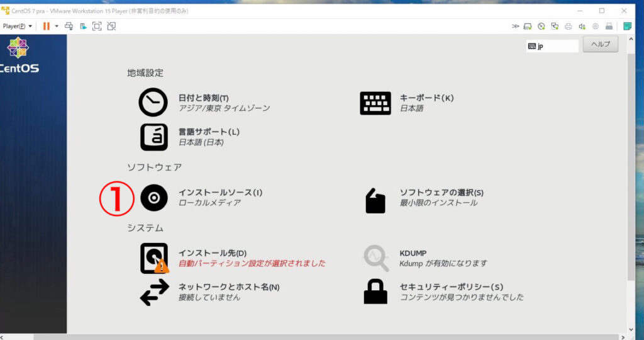Click the device icon right of the grayed camera
644x340 pixels.
609,26
